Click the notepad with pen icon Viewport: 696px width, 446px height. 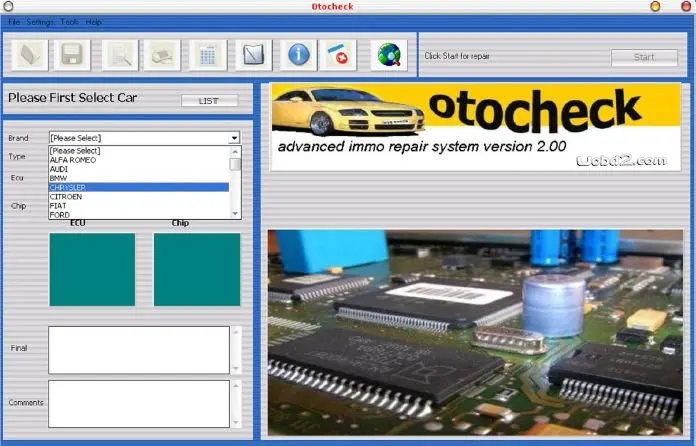pyautogui.click(x=253, y=55)
